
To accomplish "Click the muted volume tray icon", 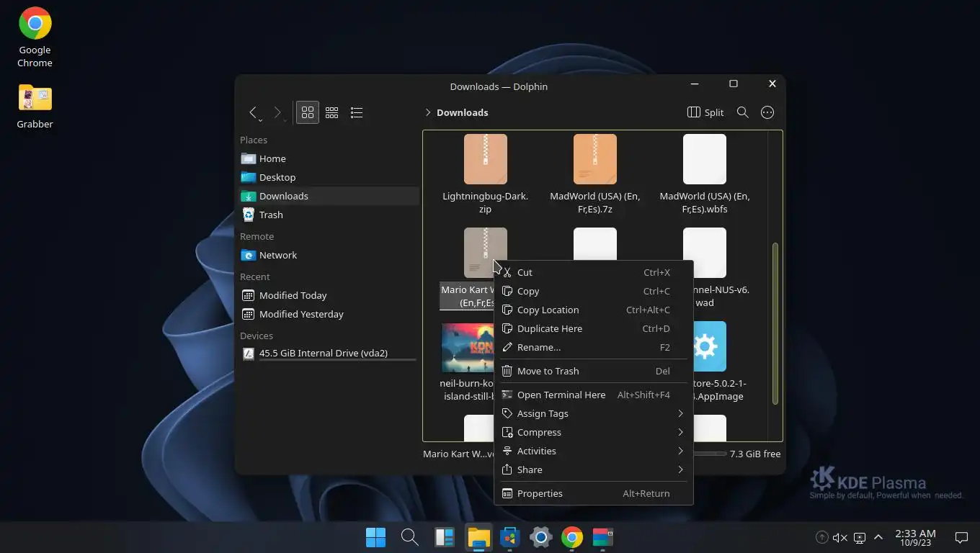I will (x=839, y=537).
